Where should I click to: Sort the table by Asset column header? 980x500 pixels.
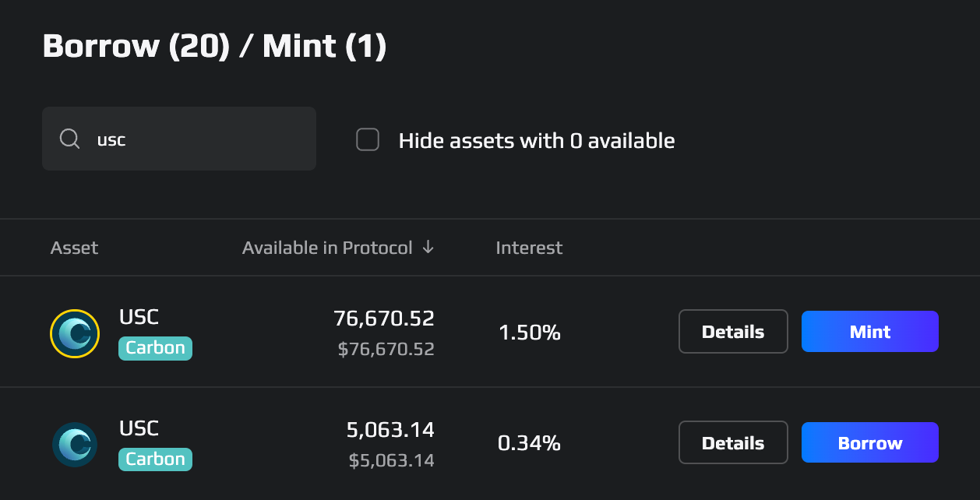click(74, 248)
